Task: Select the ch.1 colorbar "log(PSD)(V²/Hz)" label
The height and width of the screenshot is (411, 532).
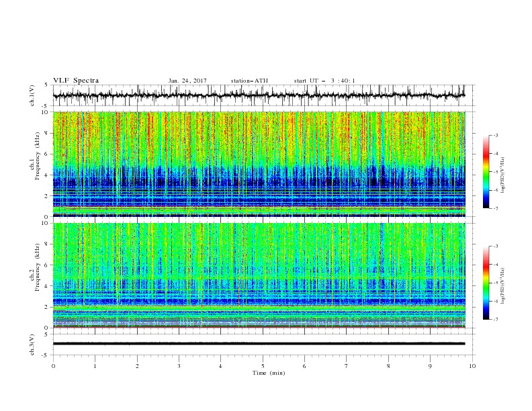Action: [503, 175]
